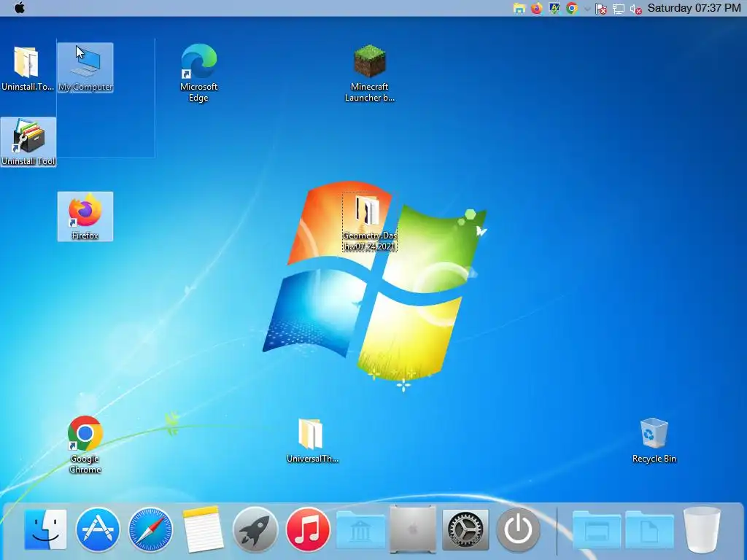Open the Apple logo menu

click(x=20, y=8)
